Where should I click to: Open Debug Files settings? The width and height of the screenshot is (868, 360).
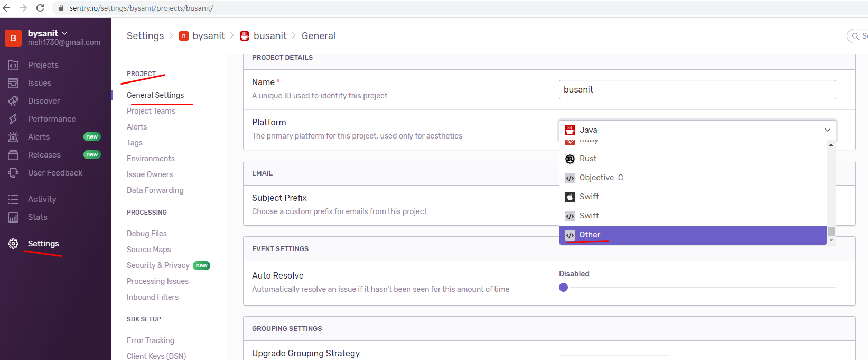coord(147,234)
